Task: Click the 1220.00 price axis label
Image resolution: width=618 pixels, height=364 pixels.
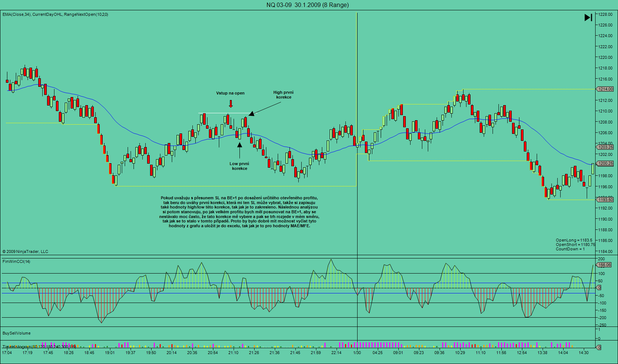Action: click(x=605, y=57)
